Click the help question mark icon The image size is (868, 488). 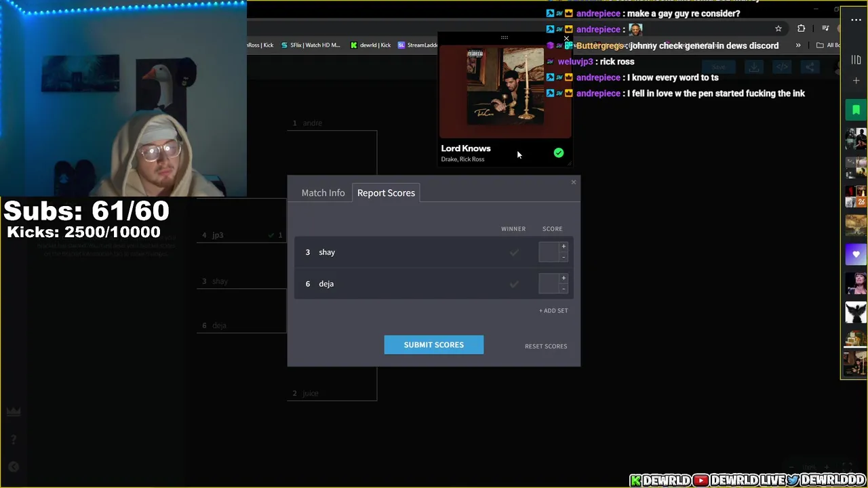[13, 440]
